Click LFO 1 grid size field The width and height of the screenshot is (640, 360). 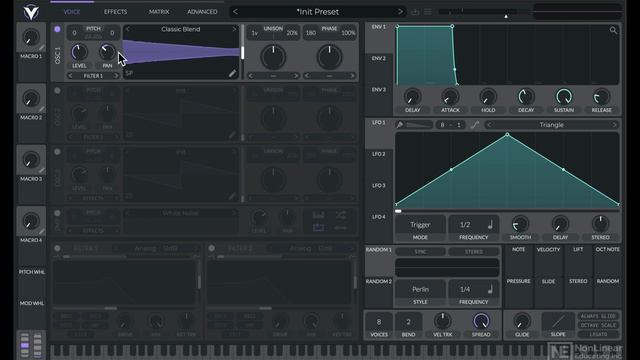coord(450,125)
